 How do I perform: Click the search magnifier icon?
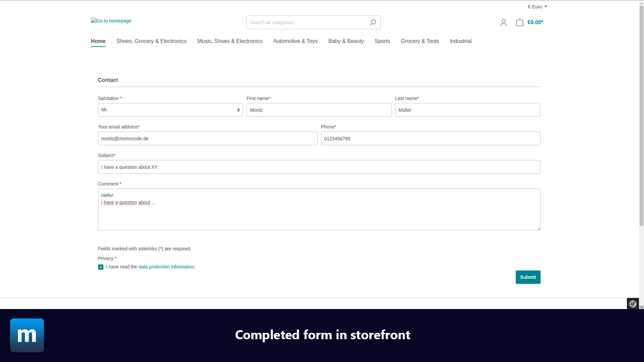coord(373,22)
